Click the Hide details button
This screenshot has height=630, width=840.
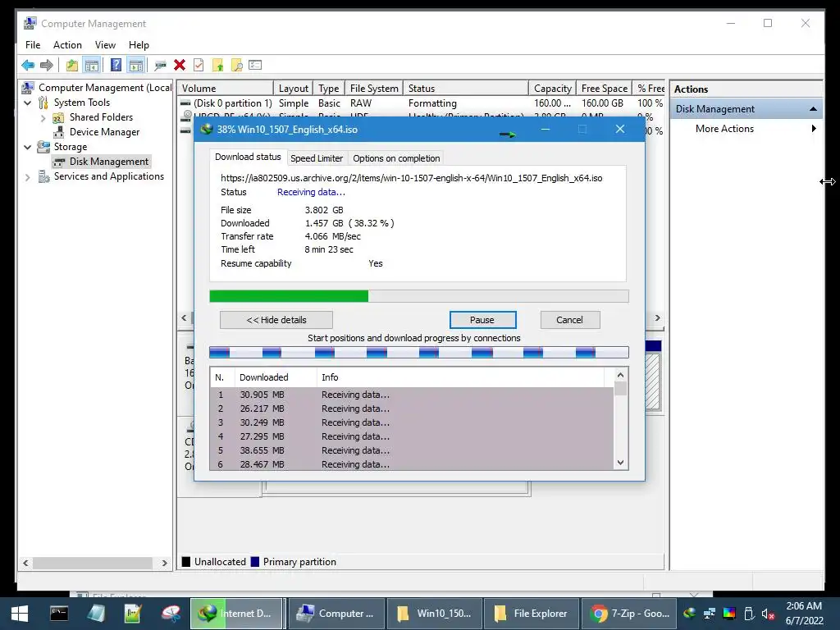[x=276, y=320]
